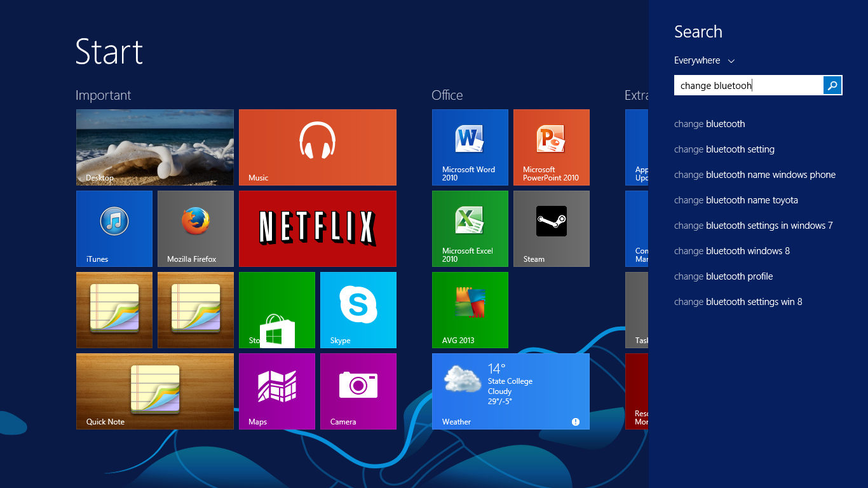Select the "change bluetooth" suggestion
The width and height of the screenshot is (868, 488).
tap(709, 124)
